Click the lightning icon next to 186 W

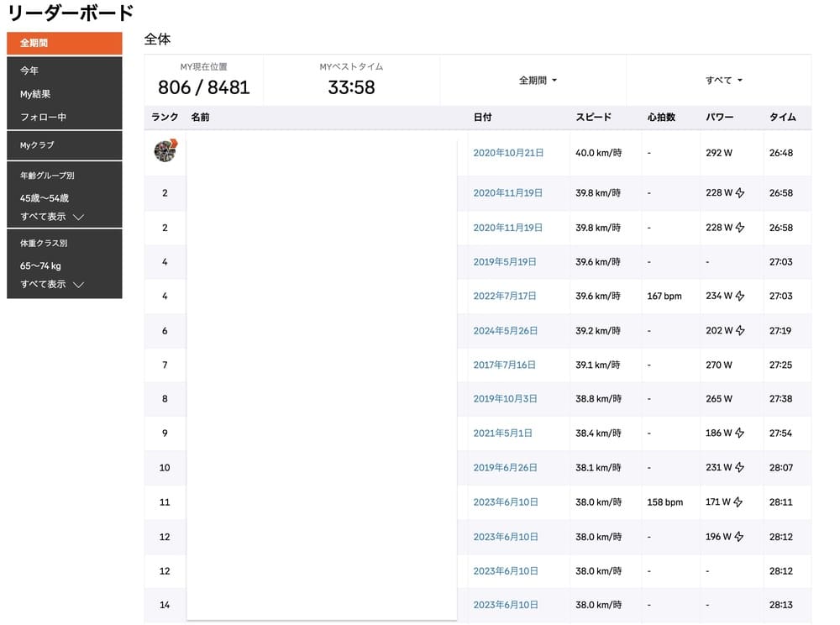click(740, 433)
